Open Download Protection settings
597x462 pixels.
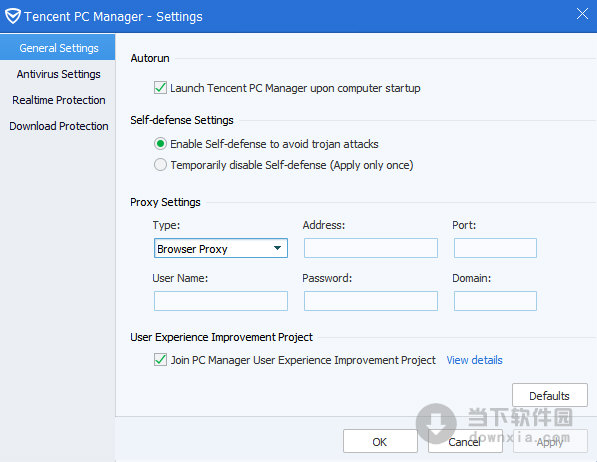58,126
